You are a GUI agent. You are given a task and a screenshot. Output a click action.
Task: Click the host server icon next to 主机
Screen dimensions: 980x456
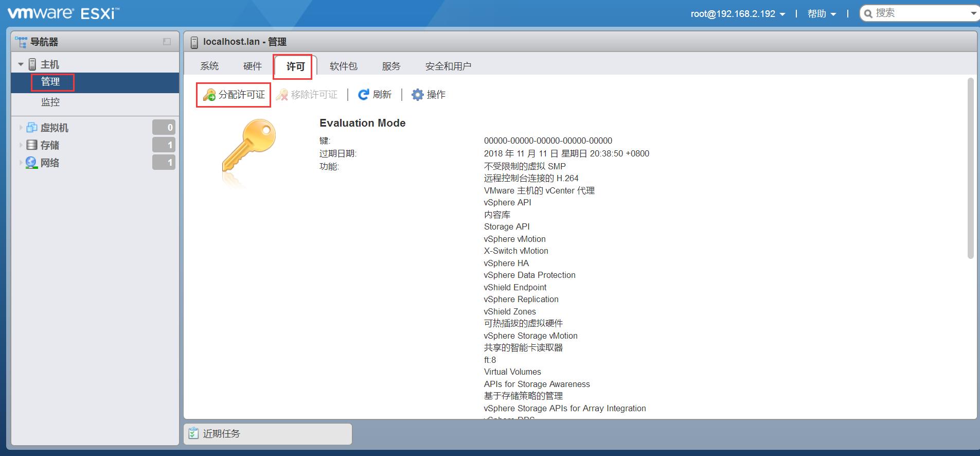click(32, 64)
